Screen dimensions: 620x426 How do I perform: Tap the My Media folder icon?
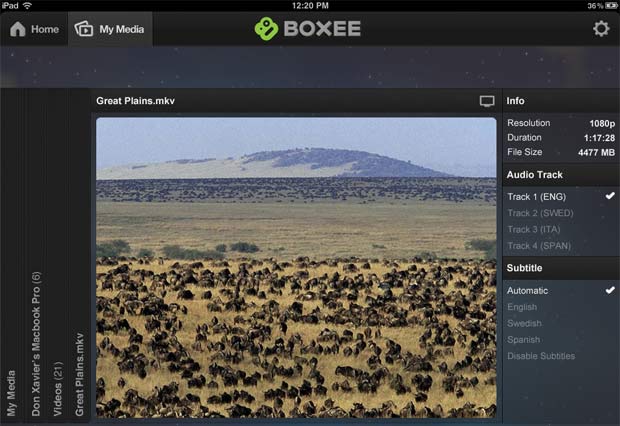84,29
